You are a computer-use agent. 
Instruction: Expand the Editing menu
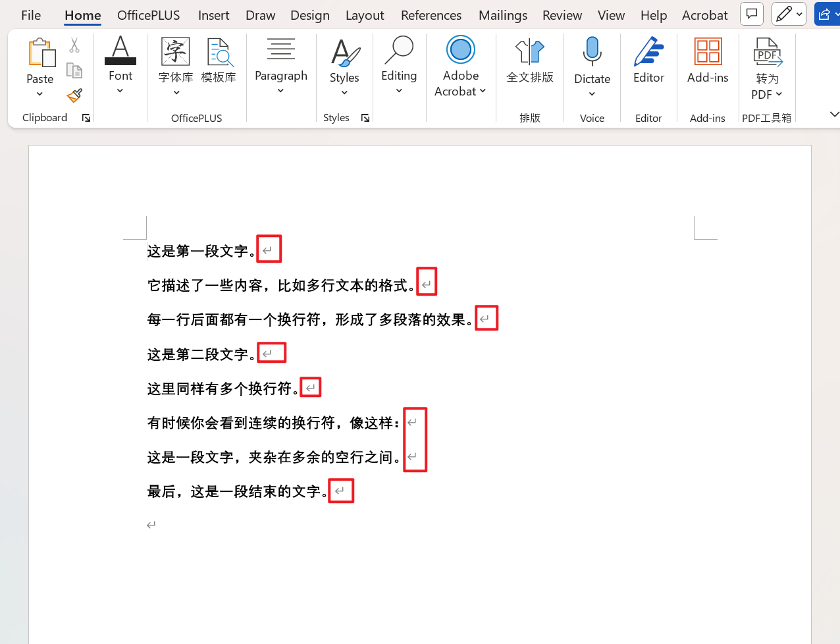tap(399, 66)
